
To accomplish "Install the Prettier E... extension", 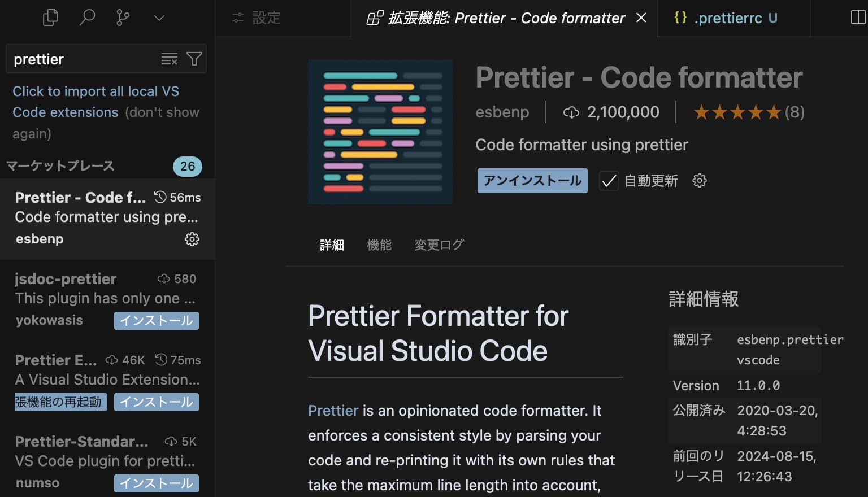I will tap(157, 402).
